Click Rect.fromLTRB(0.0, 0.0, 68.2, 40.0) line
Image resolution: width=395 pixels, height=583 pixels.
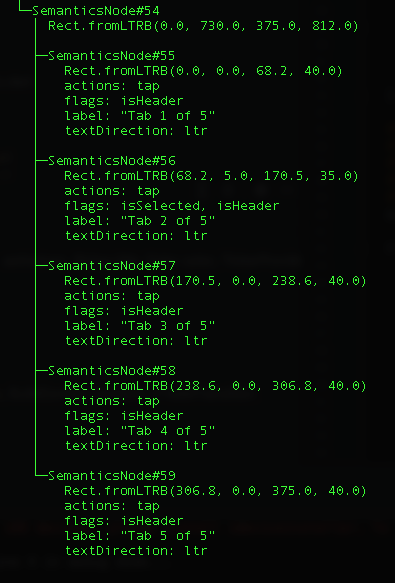coord(203,71)
